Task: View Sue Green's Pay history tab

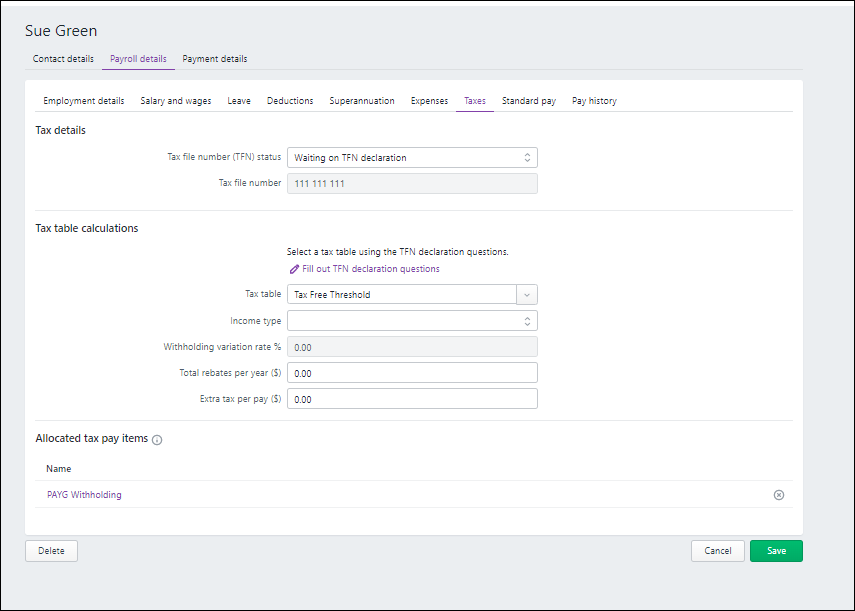Action: click(593, 100)
